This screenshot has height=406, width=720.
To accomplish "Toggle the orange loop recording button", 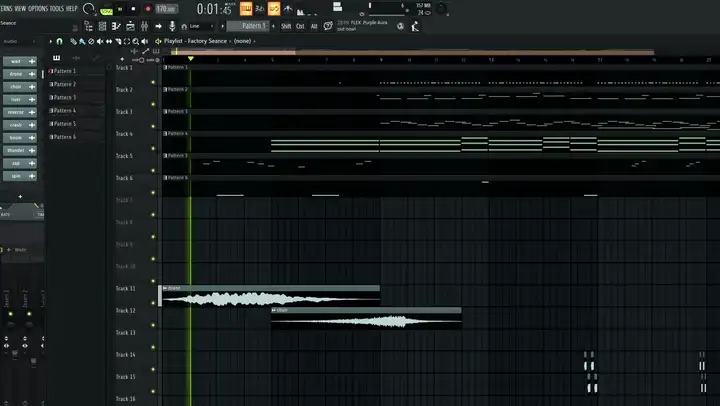I will 274,8.
